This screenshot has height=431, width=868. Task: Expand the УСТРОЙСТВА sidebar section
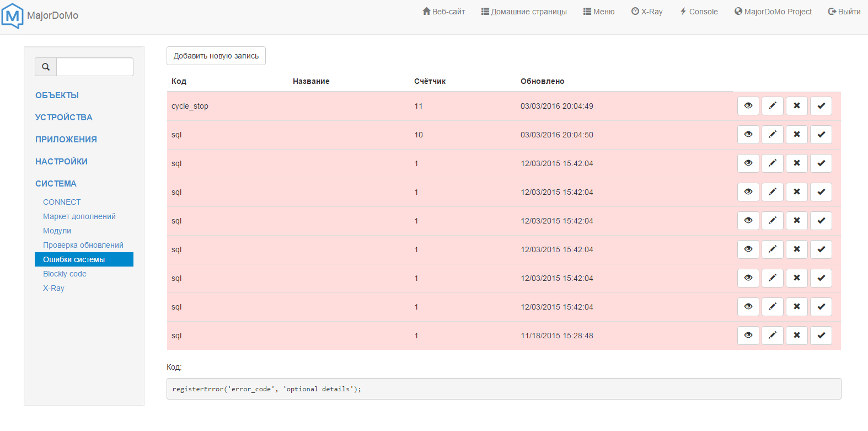(63, 118)
